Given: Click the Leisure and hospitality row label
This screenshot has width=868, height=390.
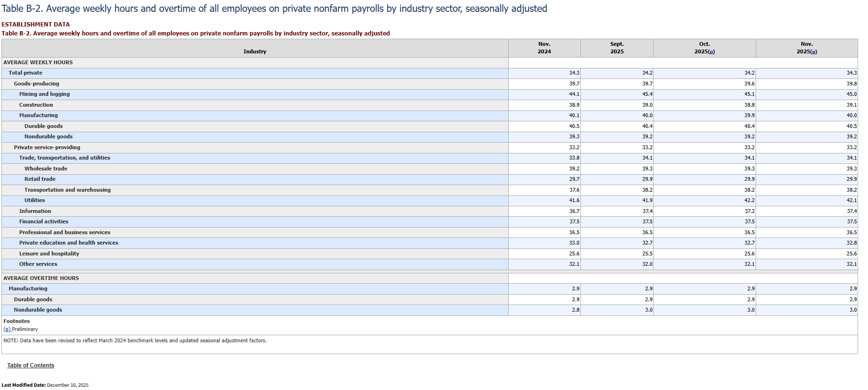Looking at the screenshot, I should [x=49, y=254].
